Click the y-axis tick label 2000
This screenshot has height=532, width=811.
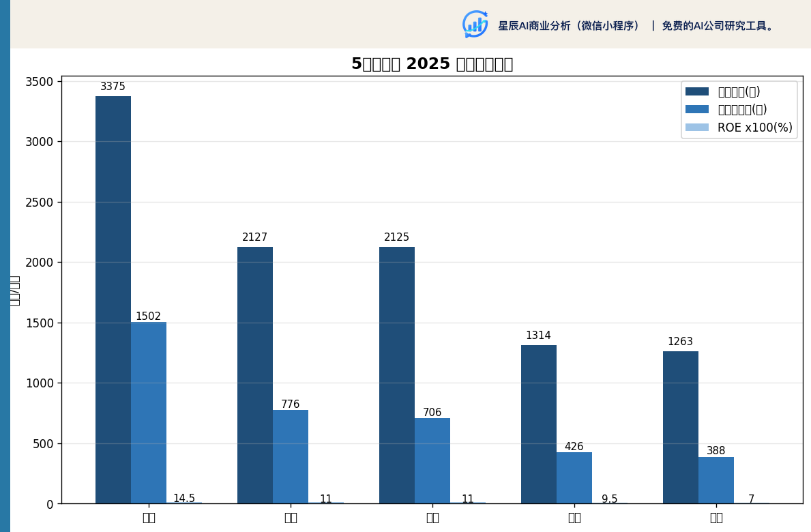coord(40,263)
